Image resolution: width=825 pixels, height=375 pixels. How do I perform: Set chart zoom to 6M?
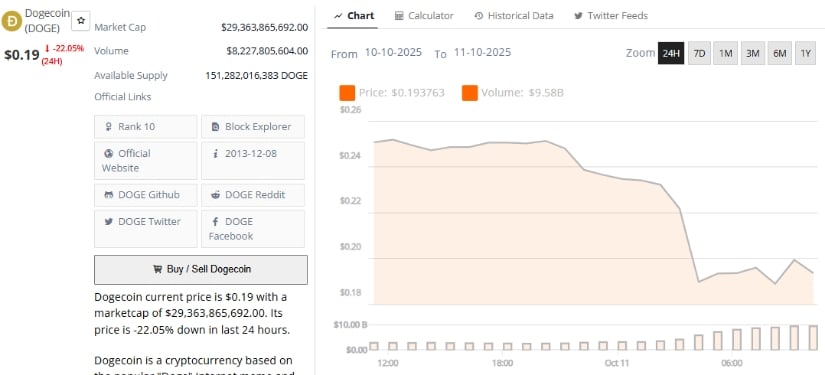tap(780, 53)
